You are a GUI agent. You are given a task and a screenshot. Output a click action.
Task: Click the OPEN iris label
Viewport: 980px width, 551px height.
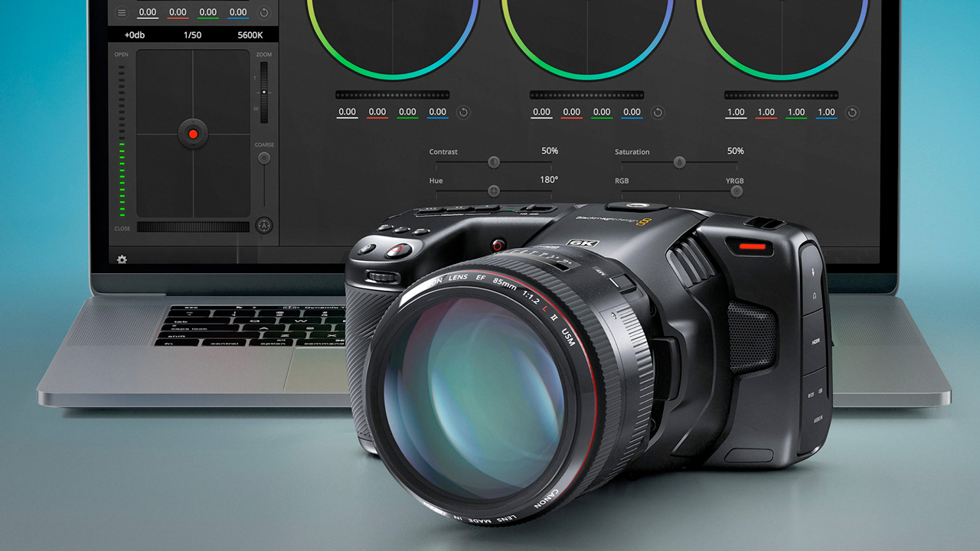(121, 55)
